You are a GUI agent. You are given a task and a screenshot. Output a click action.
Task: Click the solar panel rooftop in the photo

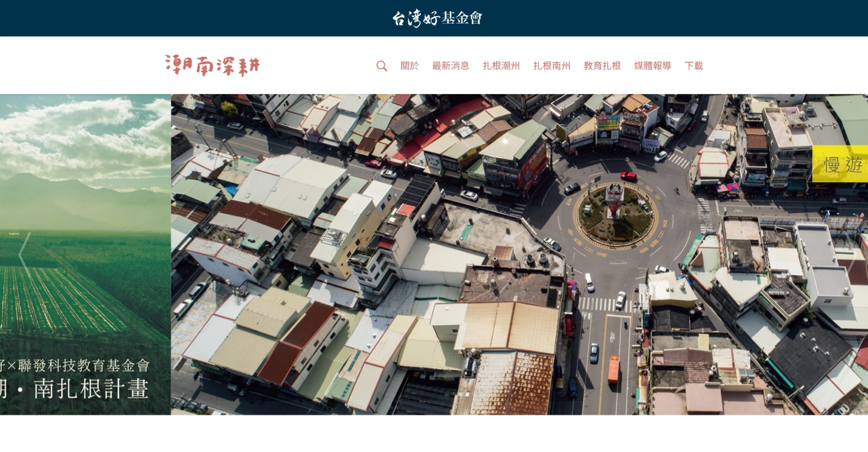pos(417,191)
